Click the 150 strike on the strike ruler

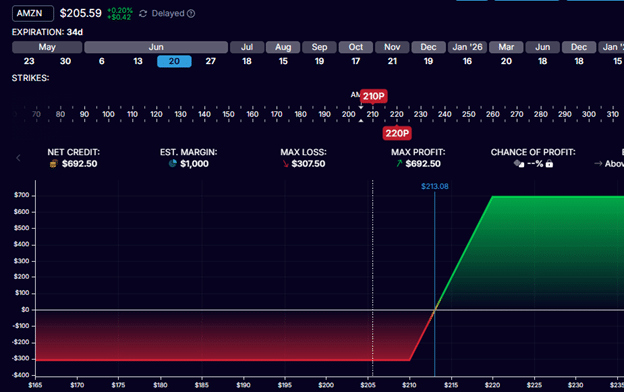(228, 114)
